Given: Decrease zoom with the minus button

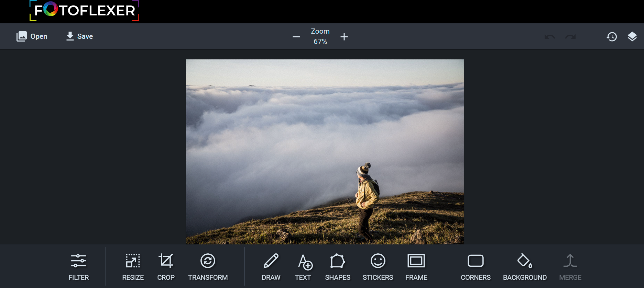Looking at the screenshot, I should (x=296, y=37).
